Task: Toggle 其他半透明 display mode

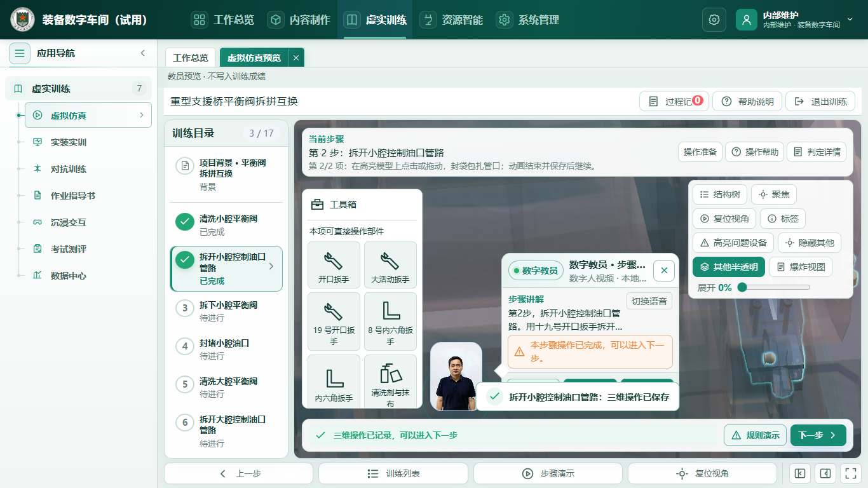Action: [729, 267]
